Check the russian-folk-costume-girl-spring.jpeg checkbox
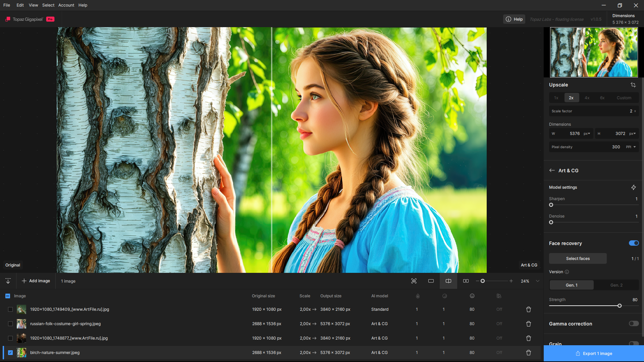The image size is (644, 362). point(10,324)
